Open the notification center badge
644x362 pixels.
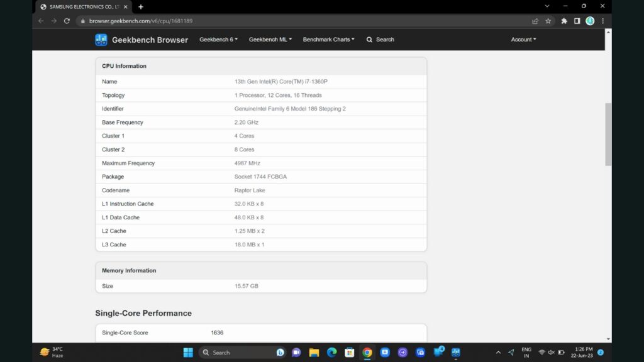[x=601, y=352]
